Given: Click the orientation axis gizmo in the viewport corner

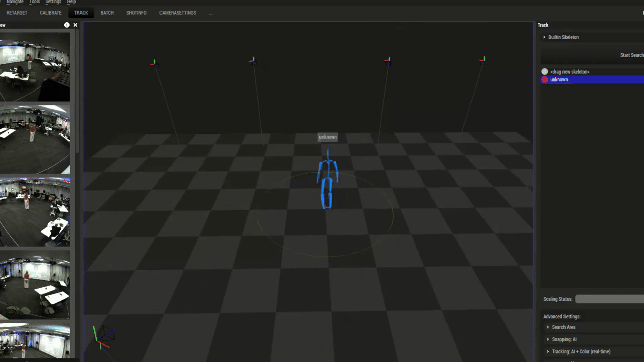Looking at the screenshot, I should 103,337.
